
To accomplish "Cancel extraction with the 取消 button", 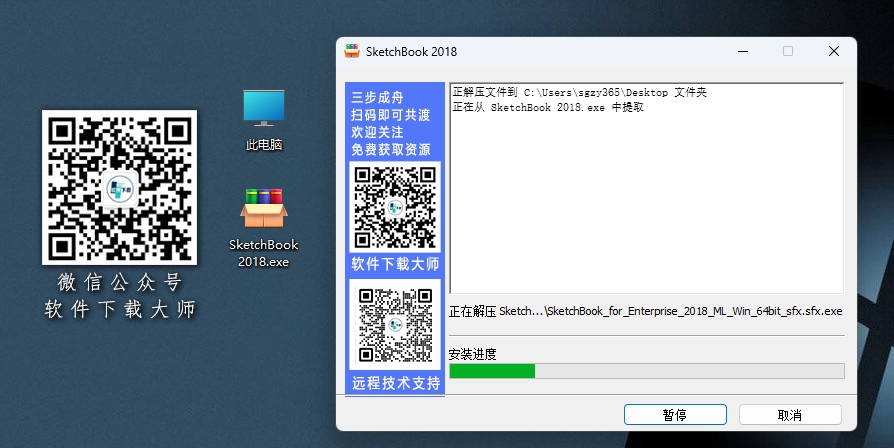I will pyautogui.click(x=790, y=414).
